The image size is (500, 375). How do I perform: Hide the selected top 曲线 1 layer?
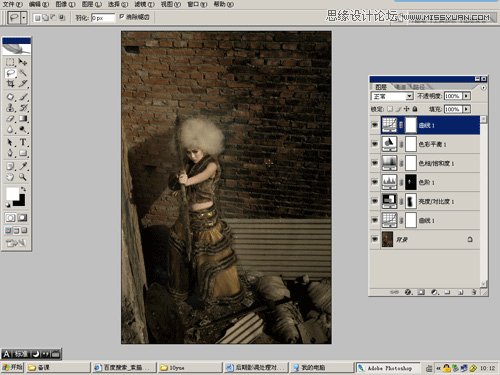pyautogui.click(x=375, y=125)
